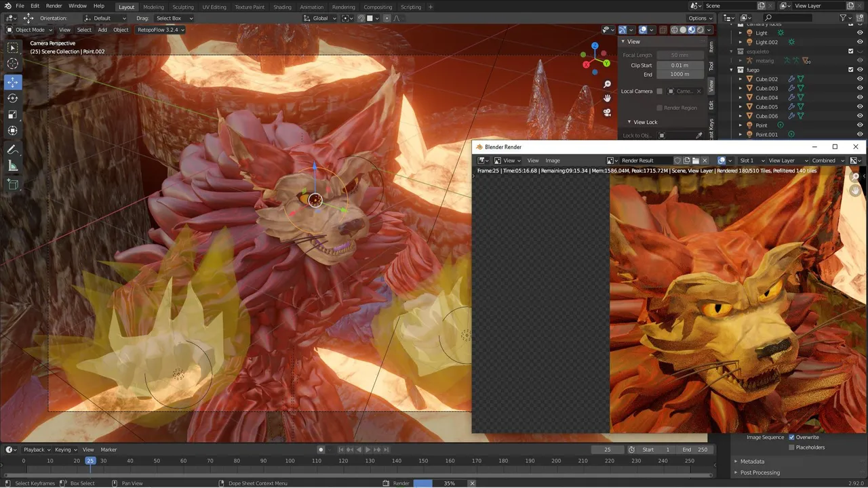This screenshot has width=868, height=488.
Task: Switch to Sculpting workspace tab
Action: [182, 7]
